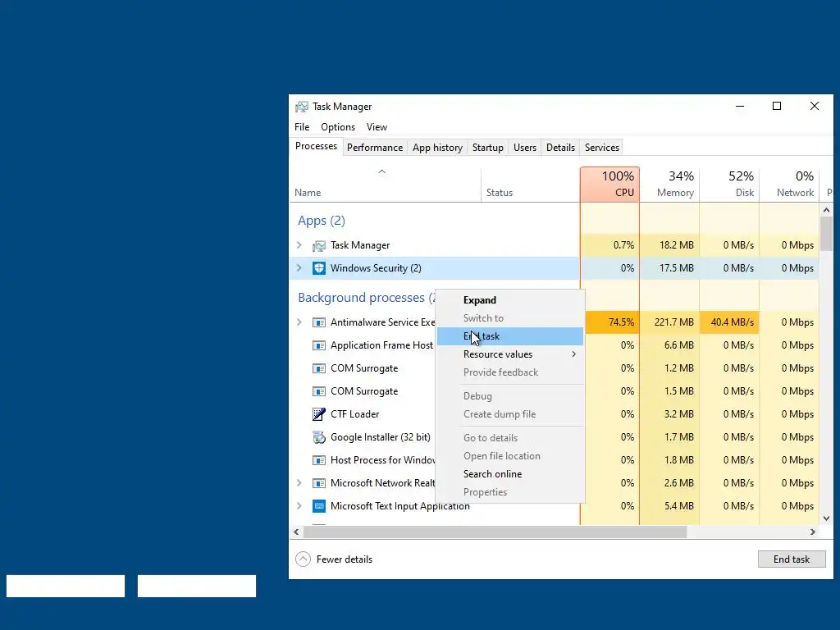Viewport: 840px width, 630px height.
Task: Expand the Antimalware Service Executable row
Action: pyautogui.click(x=299, y=322)
